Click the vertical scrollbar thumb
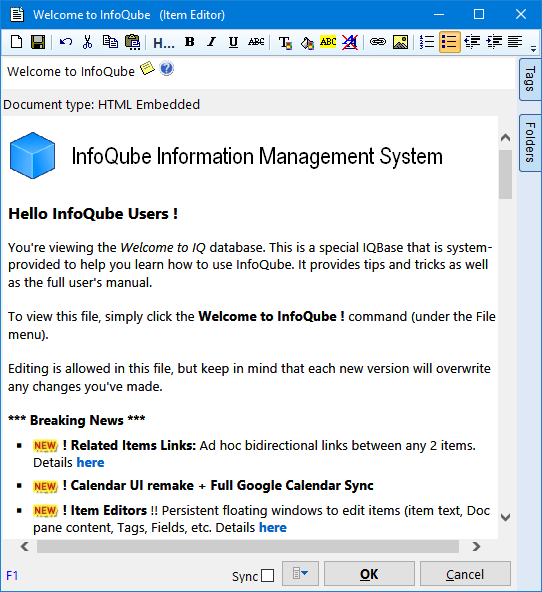The width and height of the screenshot is (542, 592). click(x=505, y=174)
